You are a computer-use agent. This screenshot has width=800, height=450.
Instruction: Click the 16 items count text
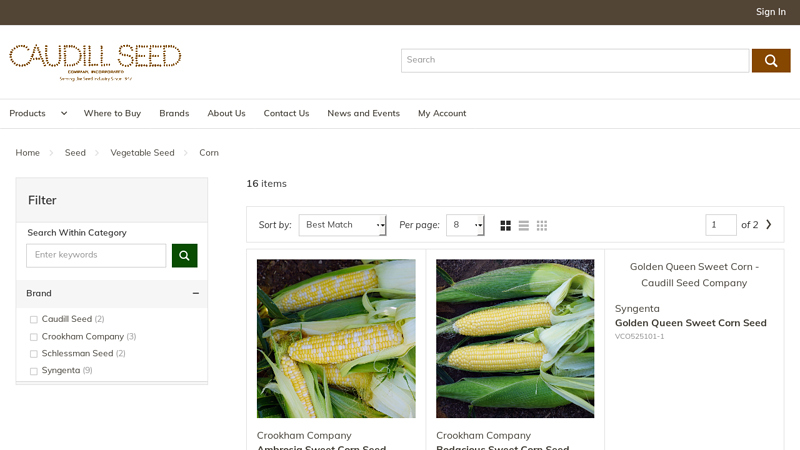pyautogui.click(x=266, y=184)
